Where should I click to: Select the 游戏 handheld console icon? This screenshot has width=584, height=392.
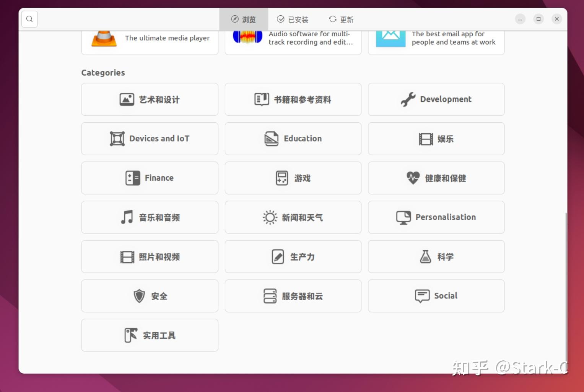[x=281, y=178]
